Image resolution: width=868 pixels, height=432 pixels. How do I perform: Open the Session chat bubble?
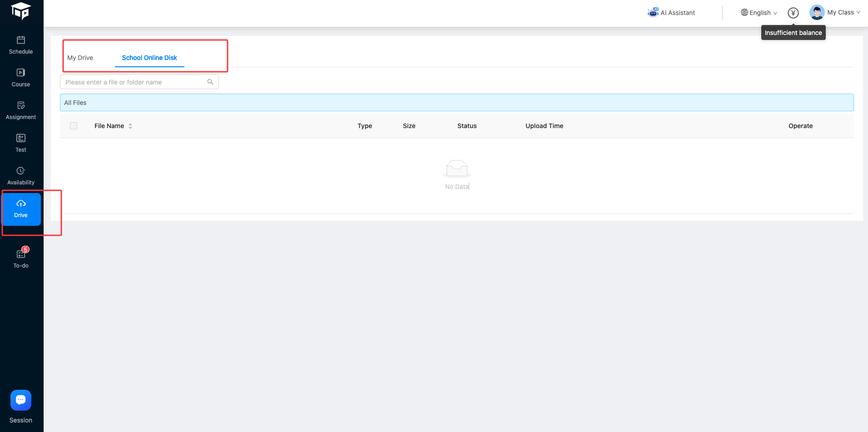[20, 400]
